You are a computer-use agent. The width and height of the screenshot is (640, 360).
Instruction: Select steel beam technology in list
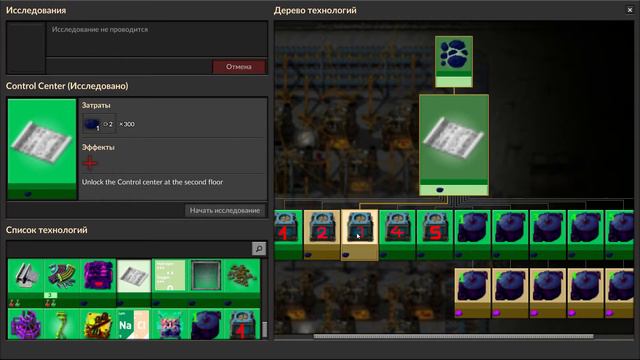click(26, 282)
